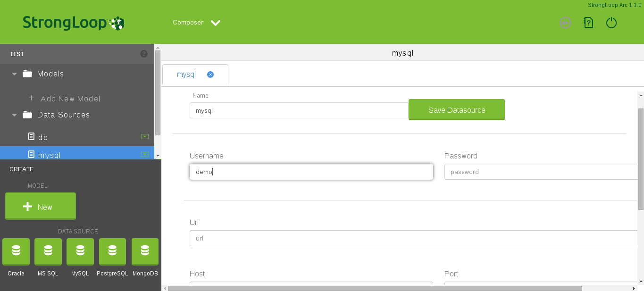This screenshot has width=644, height=291.
Task: Click the Name input field
Action: [x=299, y=110]
